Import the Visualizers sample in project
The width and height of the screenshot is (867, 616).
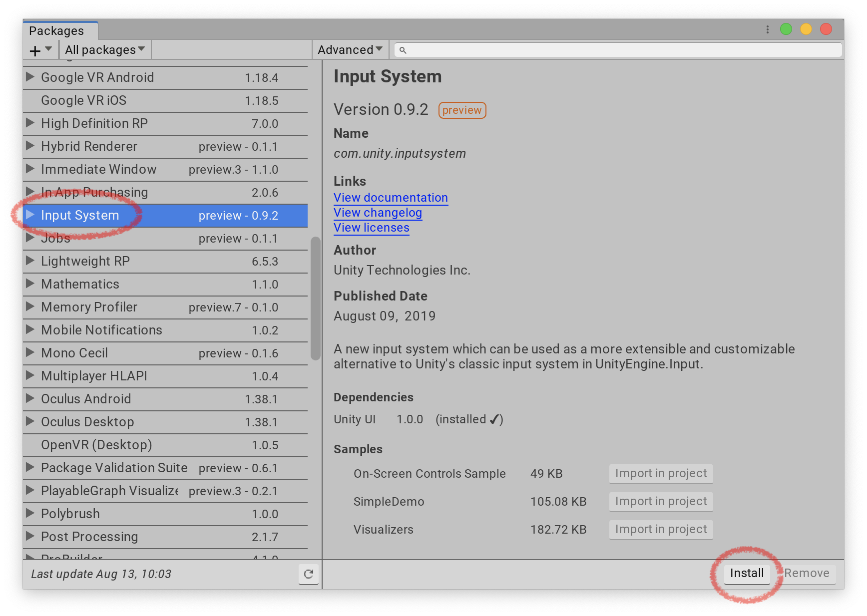click(661, 529)
